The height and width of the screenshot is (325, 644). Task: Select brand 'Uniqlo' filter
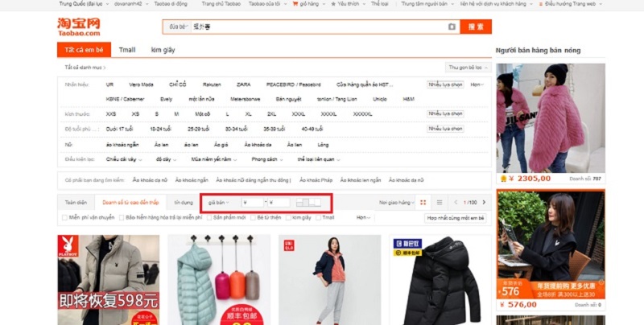coord(379,99)
